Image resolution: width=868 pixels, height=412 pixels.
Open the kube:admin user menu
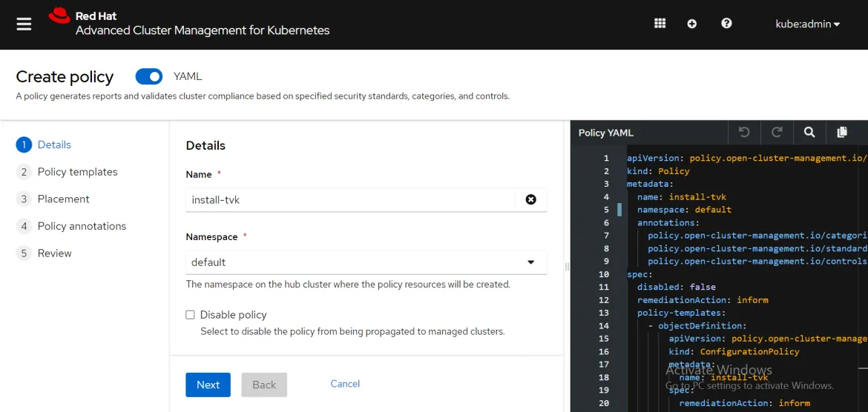807,24
